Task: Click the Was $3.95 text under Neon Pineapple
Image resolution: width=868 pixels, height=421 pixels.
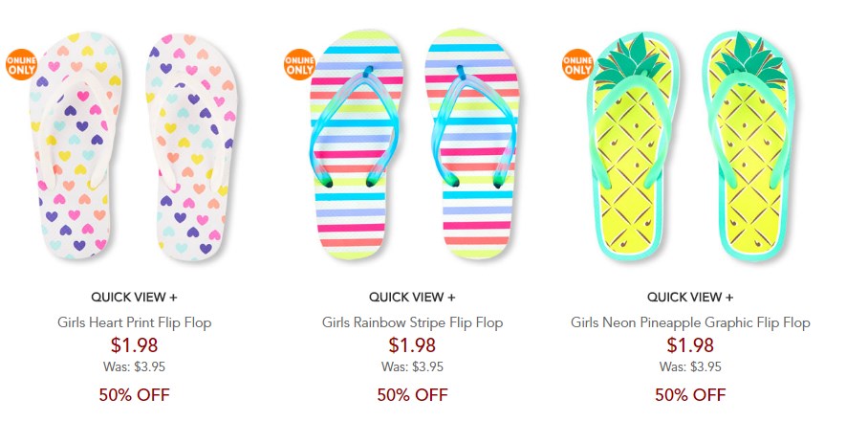Action: click(x=690, y=366)
